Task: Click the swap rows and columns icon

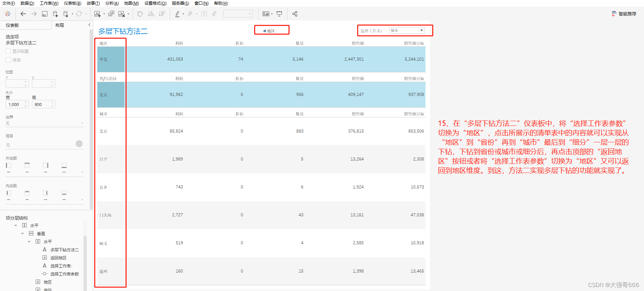Action: (x=140, y=14)
